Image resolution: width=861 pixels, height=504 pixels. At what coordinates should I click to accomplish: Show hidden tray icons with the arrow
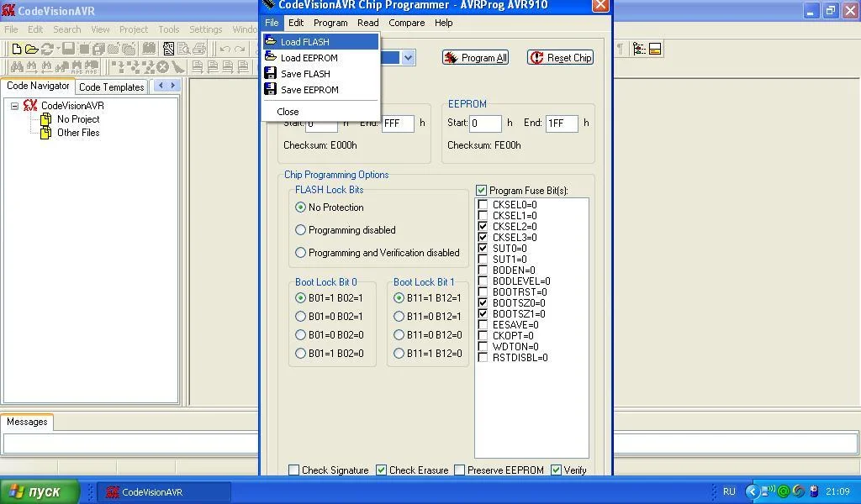click(753, 491)
